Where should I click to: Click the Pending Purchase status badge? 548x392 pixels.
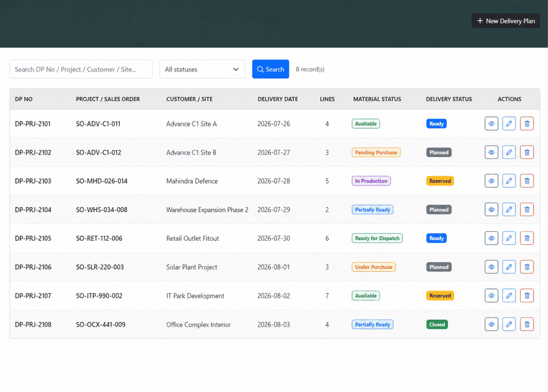376,153
